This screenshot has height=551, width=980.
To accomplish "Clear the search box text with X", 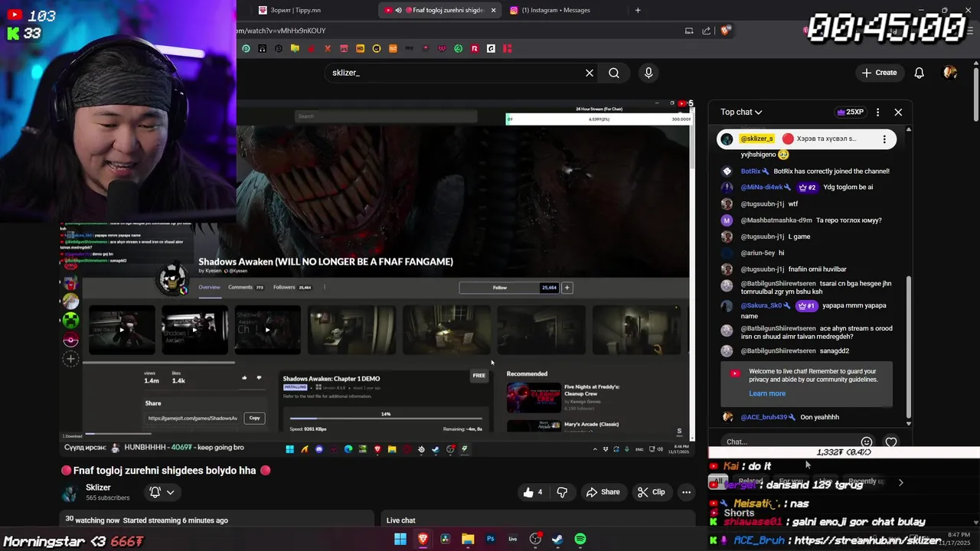I will 590,73.
